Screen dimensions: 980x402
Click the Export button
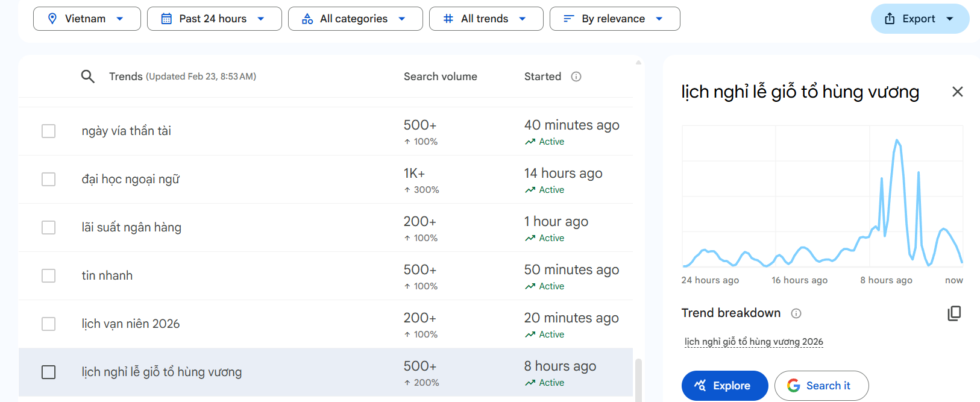(919, 19)
